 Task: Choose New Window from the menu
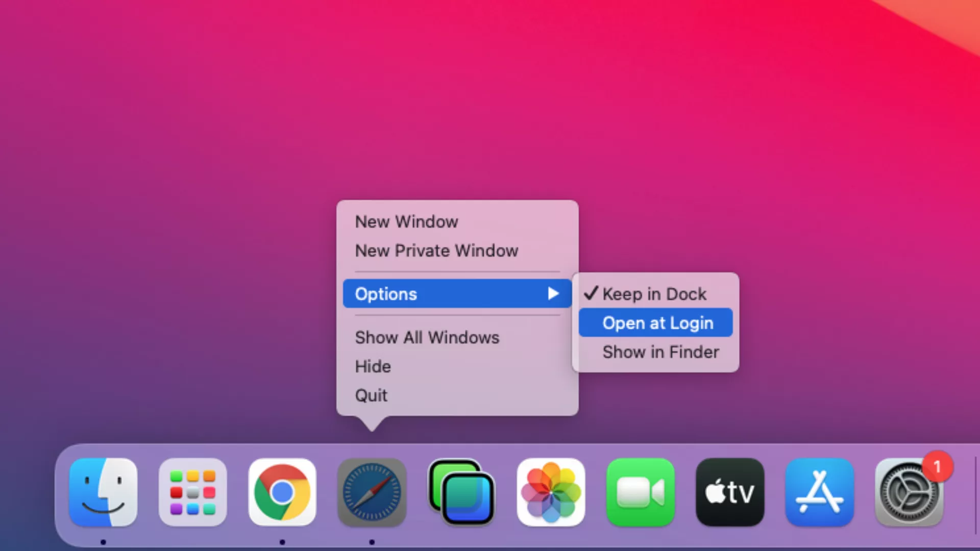click(406, 222)
